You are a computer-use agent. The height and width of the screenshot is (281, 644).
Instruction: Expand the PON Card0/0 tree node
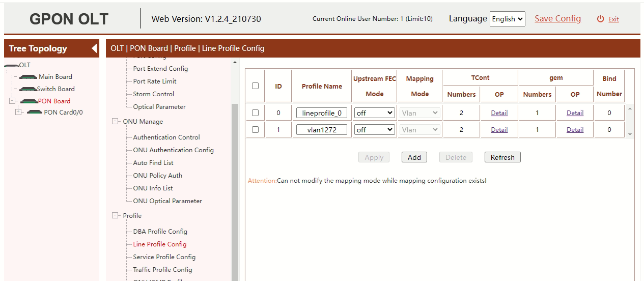tap(19, 112)
